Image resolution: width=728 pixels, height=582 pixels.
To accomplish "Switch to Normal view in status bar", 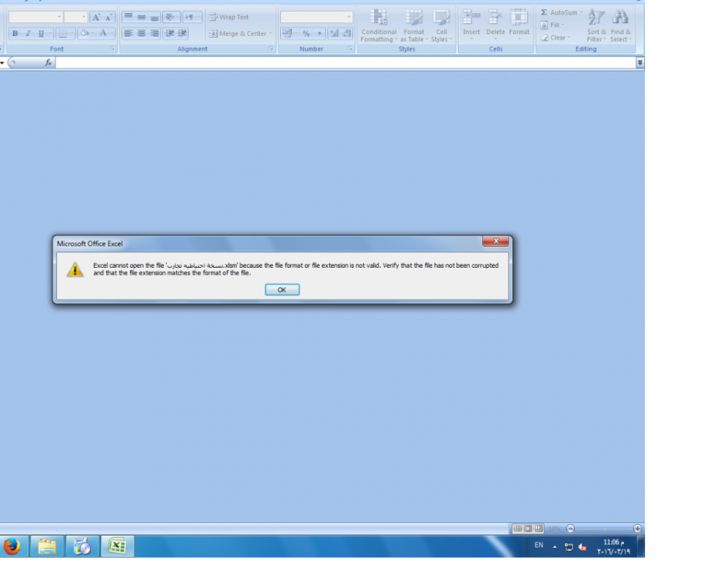I will [518, 528].
